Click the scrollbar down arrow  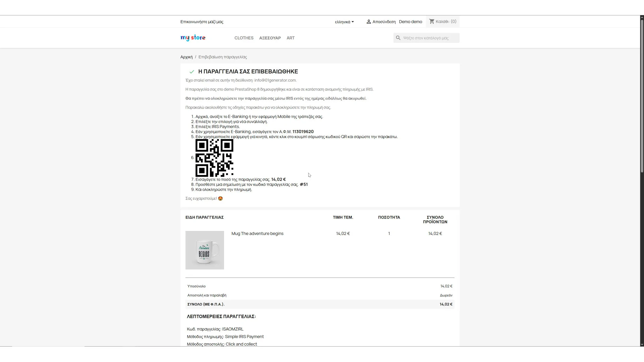click(642, 345)
